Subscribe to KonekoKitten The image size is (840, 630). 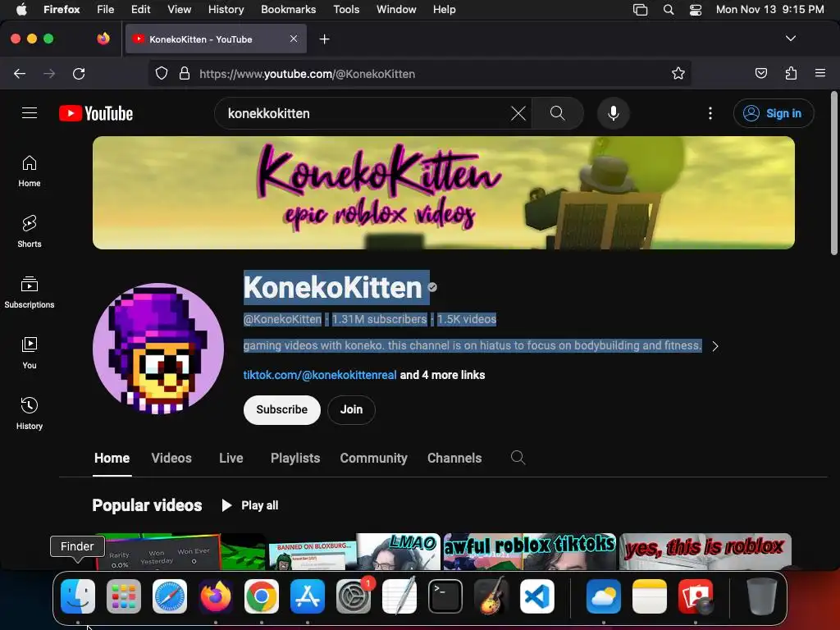click(282, 410)
